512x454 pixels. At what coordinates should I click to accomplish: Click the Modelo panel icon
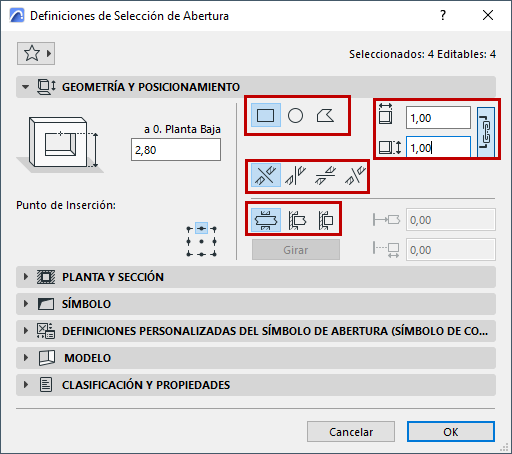coord(47,358)
